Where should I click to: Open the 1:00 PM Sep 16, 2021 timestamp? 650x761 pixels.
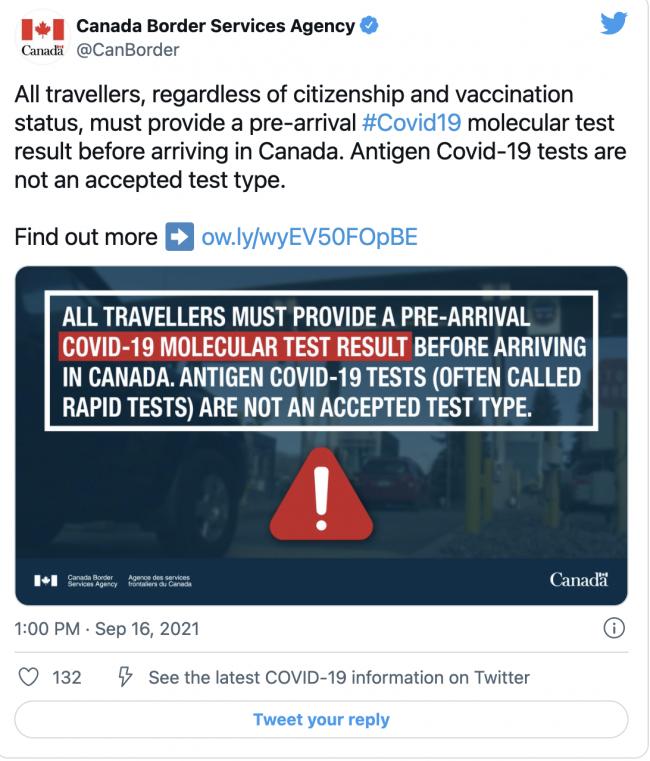107,629
